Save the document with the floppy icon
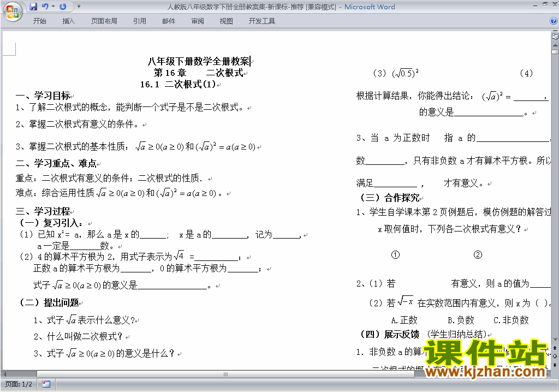This screenshot has width=559, height=392. click(33, 7)
